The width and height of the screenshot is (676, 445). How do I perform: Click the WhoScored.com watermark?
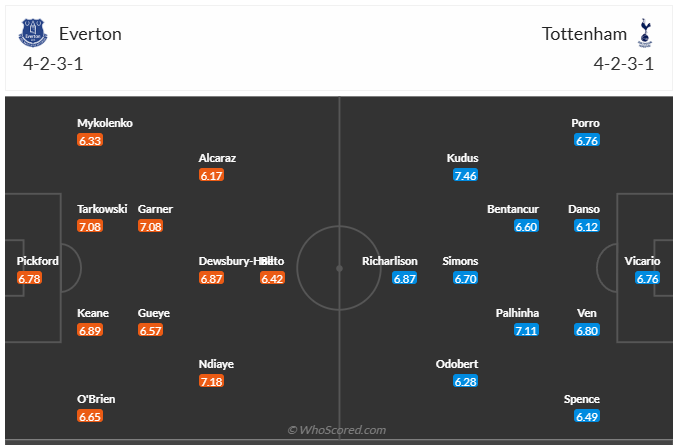tap(337, 430)
